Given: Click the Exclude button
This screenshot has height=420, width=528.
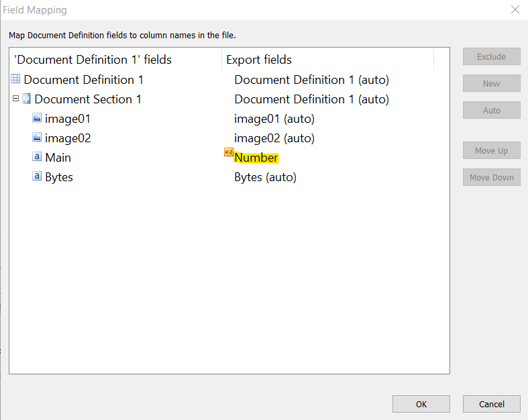Looking at the screenshot, I should coord(491,56).
